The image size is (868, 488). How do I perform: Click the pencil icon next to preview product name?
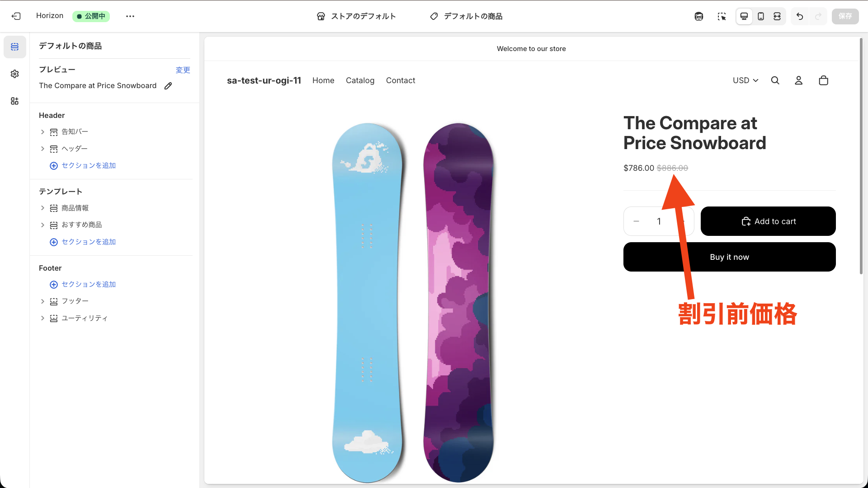tap(168, 85)
